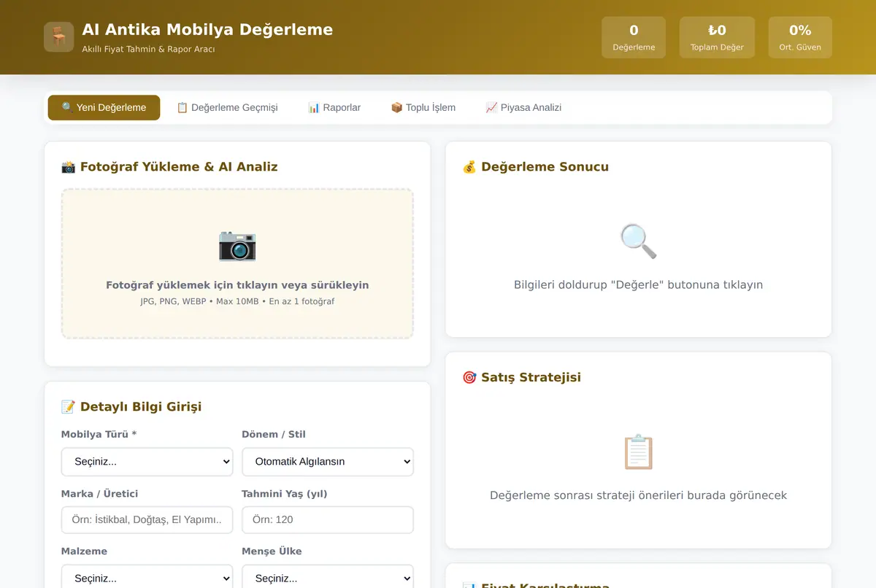Image resolution: width=876 pixels, height=588 pixels.
Task: Open the Yeni Değerleme tab
Action: 104,107
